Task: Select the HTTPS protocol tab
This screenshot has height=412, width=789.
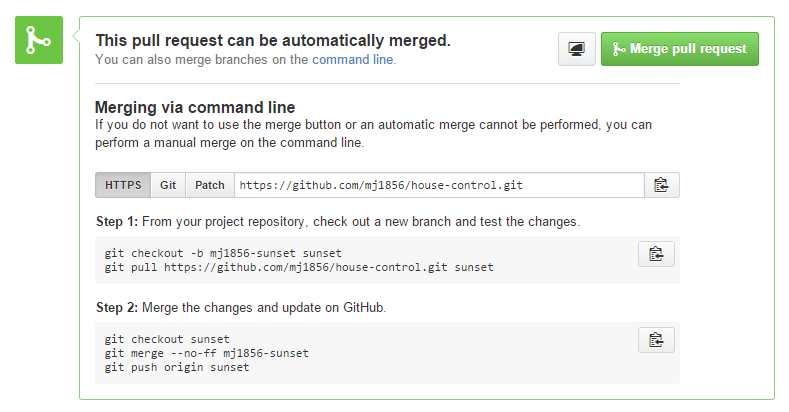Action: coord(123,185)
